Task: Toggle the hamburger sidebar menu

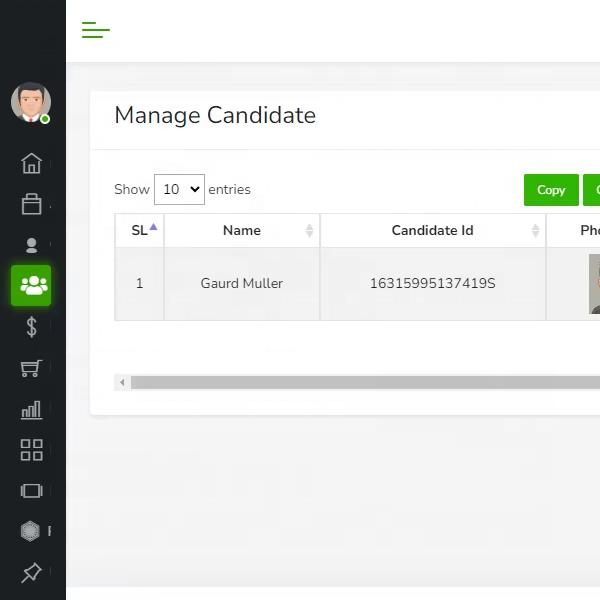Action: click(x=95, y=30)
